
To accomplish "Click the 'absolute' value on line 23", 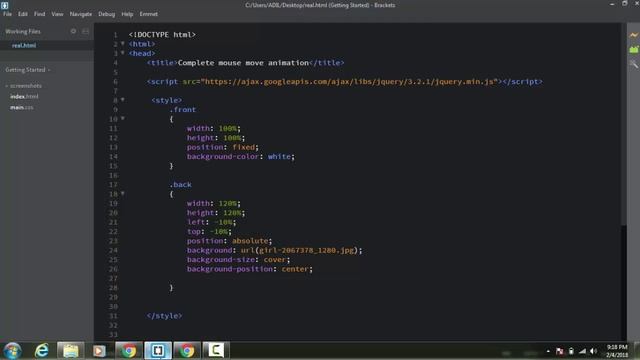I will (250, 241).
